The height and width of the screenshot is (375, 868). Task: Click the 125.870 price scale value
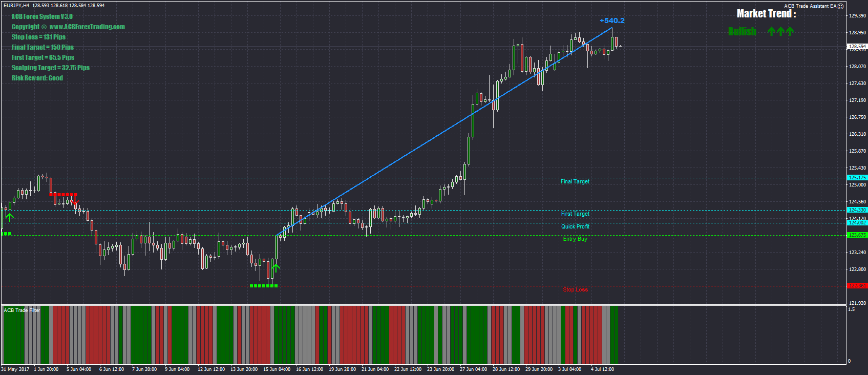[857, 151]
